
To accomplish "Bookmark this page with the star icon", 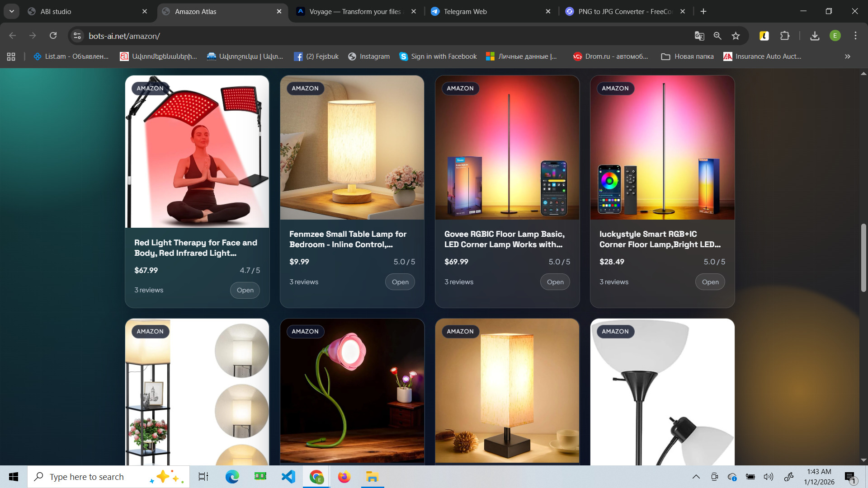I will 736,36.
